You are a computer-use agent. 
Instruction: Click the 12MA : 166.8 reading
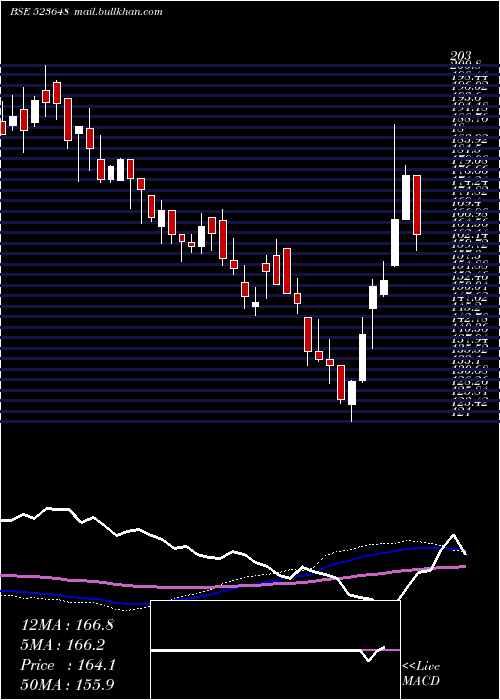coord(67,625)
